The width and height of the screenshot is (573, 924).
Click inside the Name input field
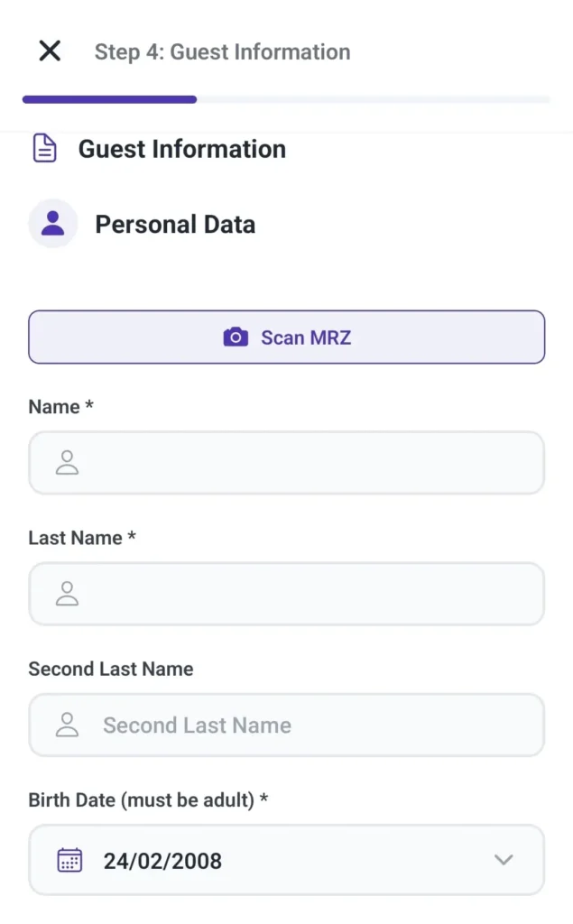tap(286, 462)
